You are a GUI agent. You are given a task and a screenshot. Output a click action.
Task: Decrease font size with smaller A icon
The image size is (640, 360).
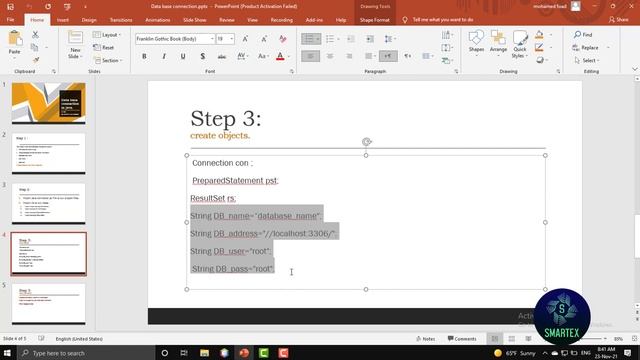[x=264, y=39]
